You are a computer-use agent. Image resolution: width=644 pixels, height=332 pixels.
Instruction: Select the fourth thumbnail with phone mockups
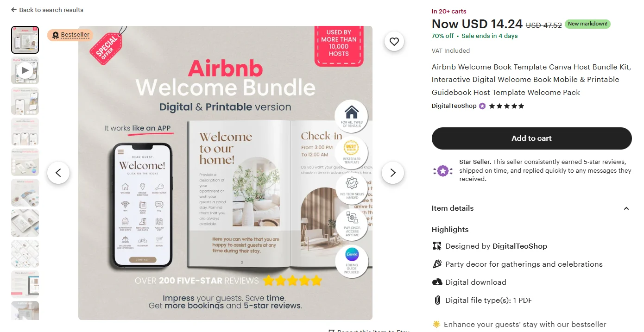25,132
